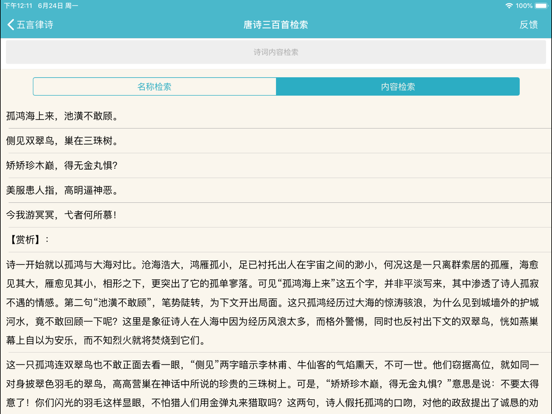Switch to the 名称检索 tab
Viewport: 552px width, 414px height.
155,87
